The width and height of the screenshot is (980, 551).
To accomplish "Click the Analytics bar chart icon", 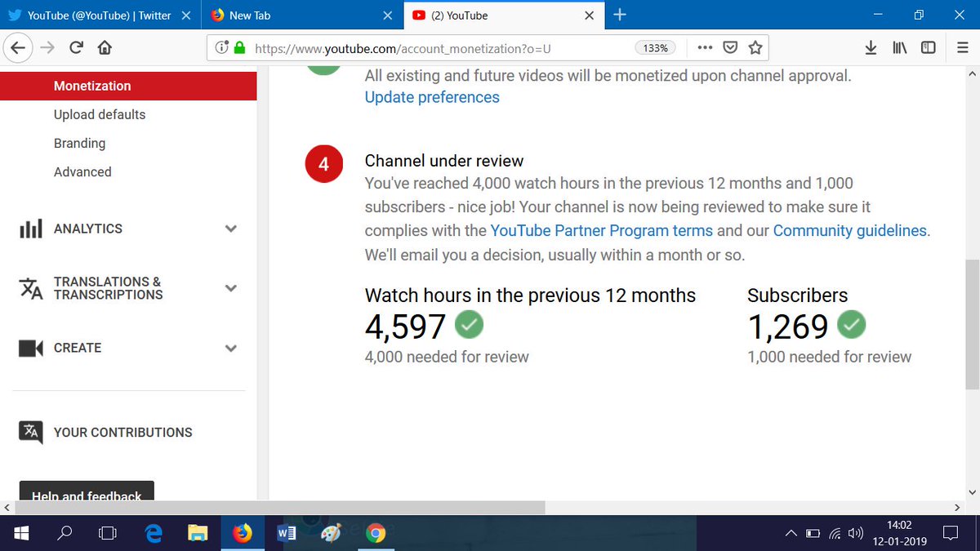I will coord(30,229).
